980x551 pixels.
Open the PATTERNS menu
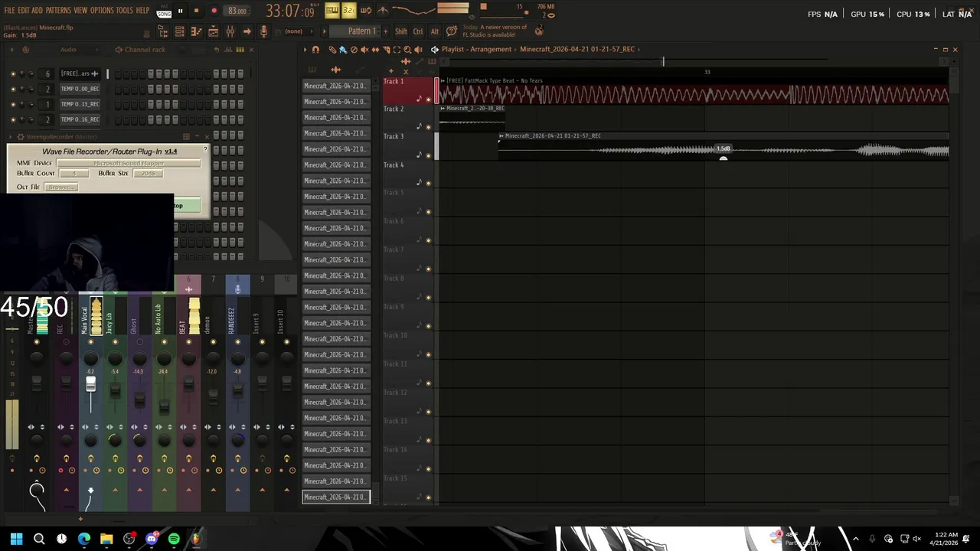pyautogui.click(x=58, y=11)
